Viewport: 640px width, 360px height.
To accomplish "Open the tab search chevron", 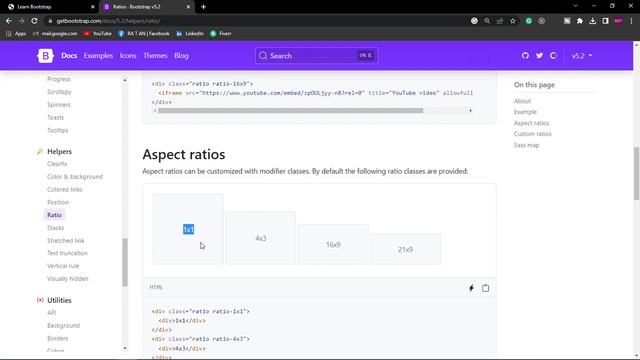I will pyautogui.click(x=576, y=6).
